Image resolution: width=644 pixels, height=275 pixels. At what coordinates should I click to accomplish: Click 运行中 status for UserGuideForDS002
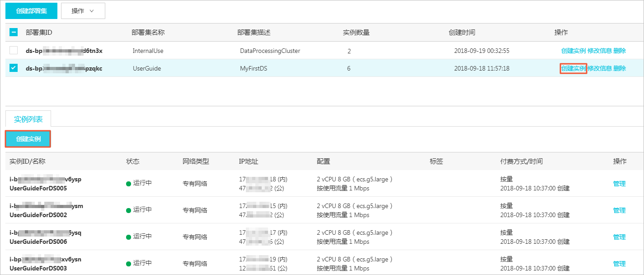(x=142, y=210)
